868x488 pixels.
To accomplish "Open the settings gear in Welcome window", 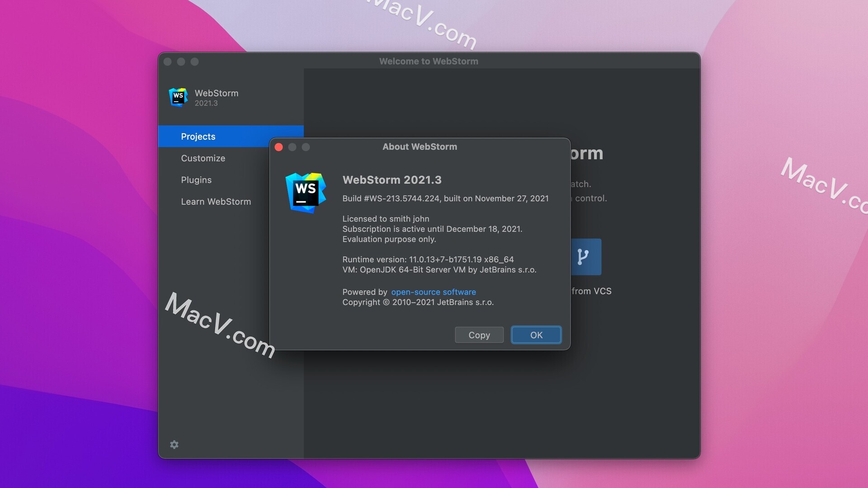I will point(174,445).
